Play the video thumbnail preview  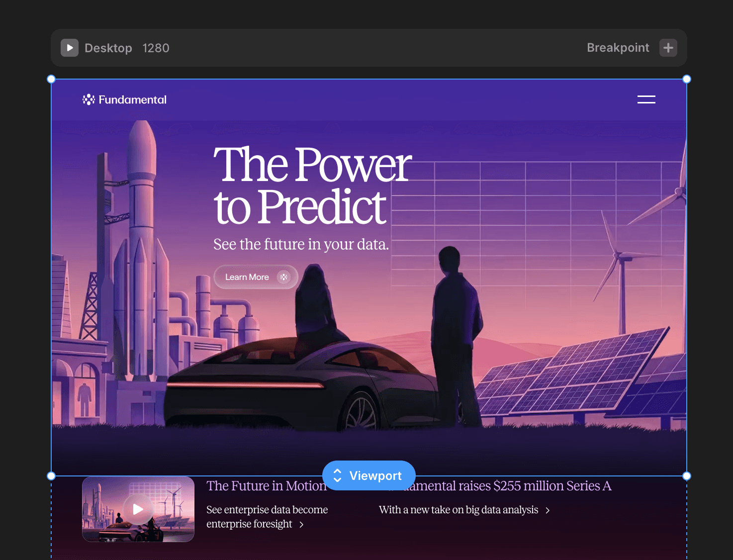pyautogui.click(x=138, y=509)
